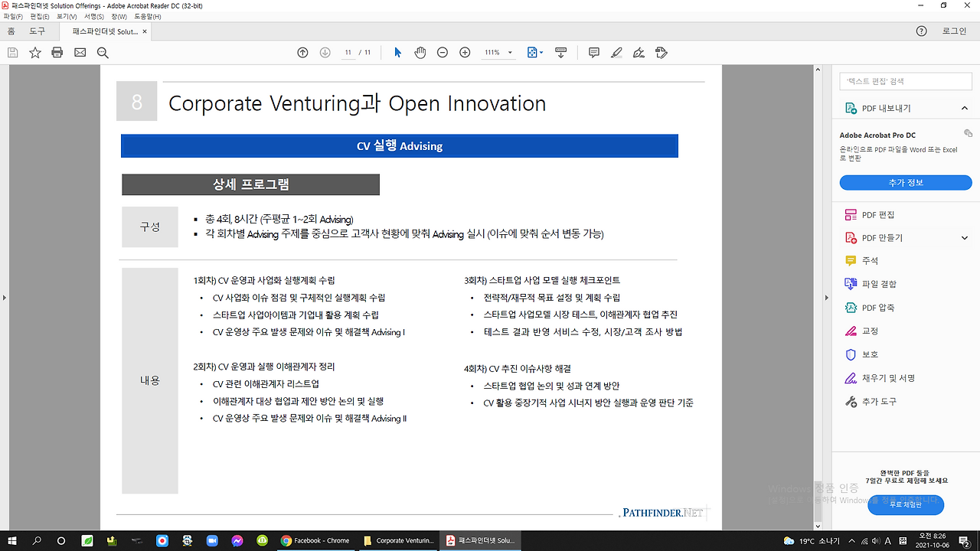Bookmark the file with the star icon
The height and width of the screenshot is (551, 980).
34,53
